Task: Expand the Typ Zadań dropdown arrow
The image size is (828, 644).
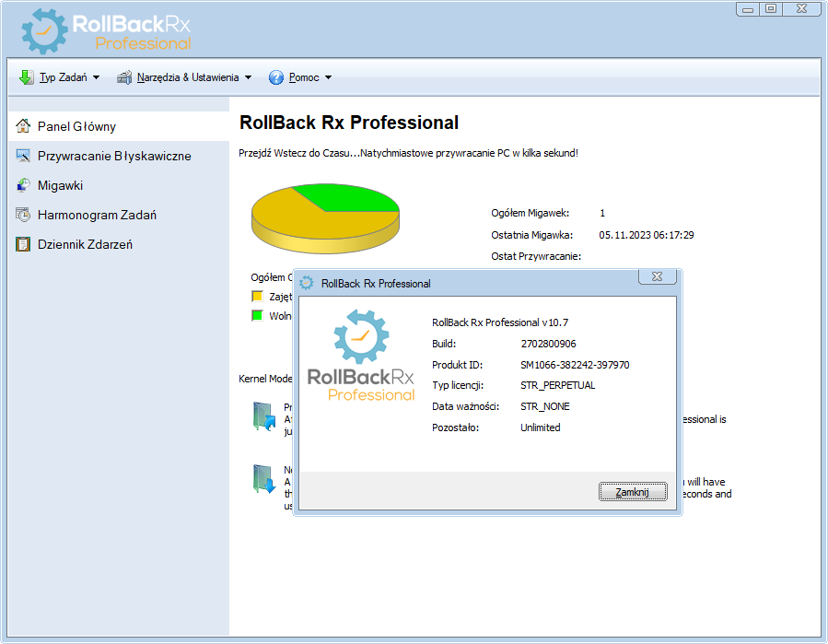Action: pyautogui.click(x=96, y=77)
